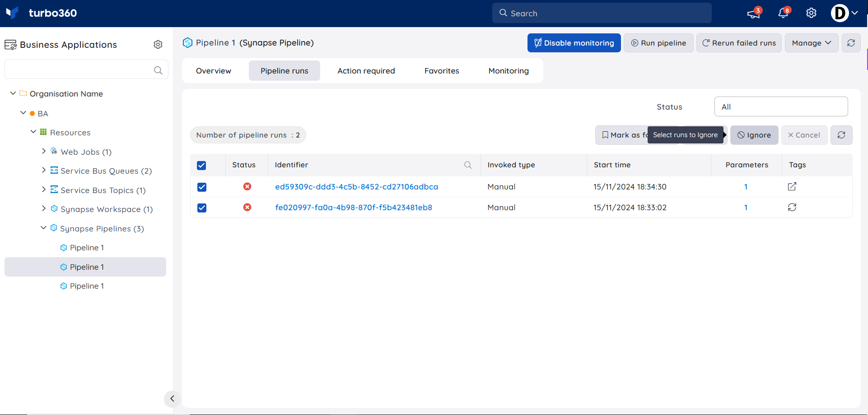This screenshot has width=868, height=415.
Task: Click Disable monitoring button
Action: click(x=574, y=43)
